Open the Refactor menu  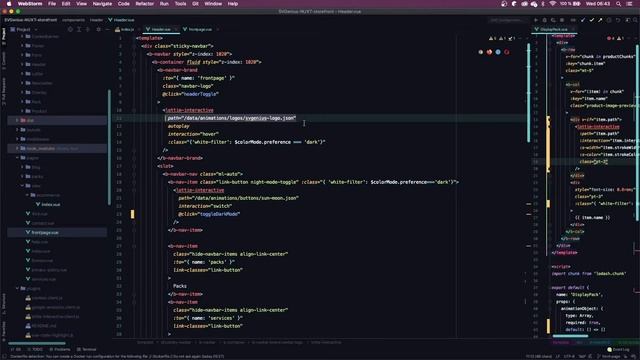point(144,4)
